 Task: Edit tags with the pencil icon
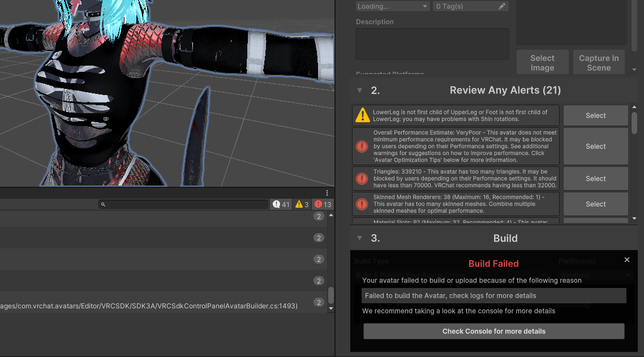tap(502, 6)
